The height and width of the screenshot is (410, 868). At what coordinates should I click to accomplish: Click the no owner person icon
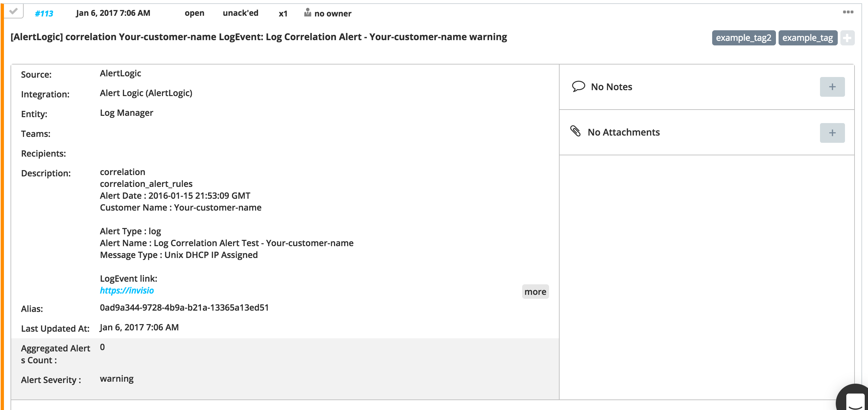[307, 13]
